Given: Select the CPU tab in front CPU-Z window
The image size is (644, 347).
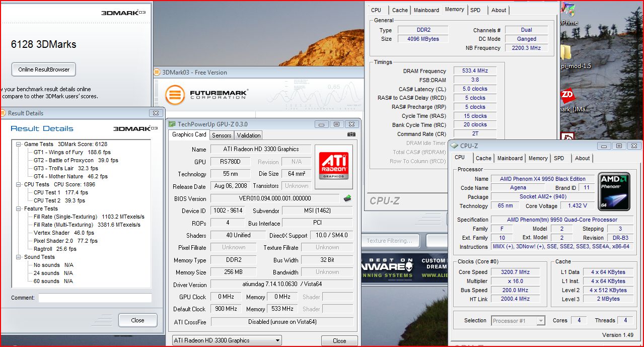Looking at the screenshot, I should coord(460,158).
